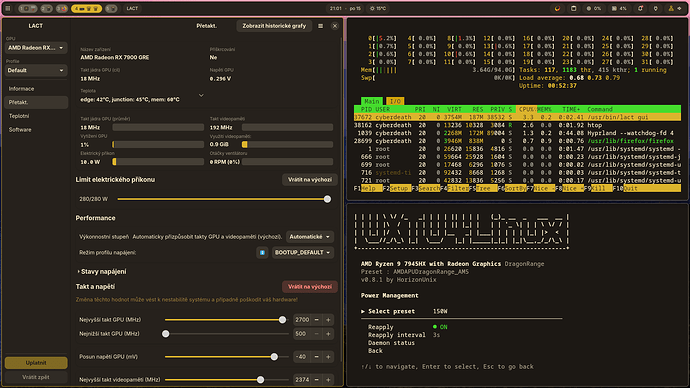Click the location pin tray icon

(656, 8)
